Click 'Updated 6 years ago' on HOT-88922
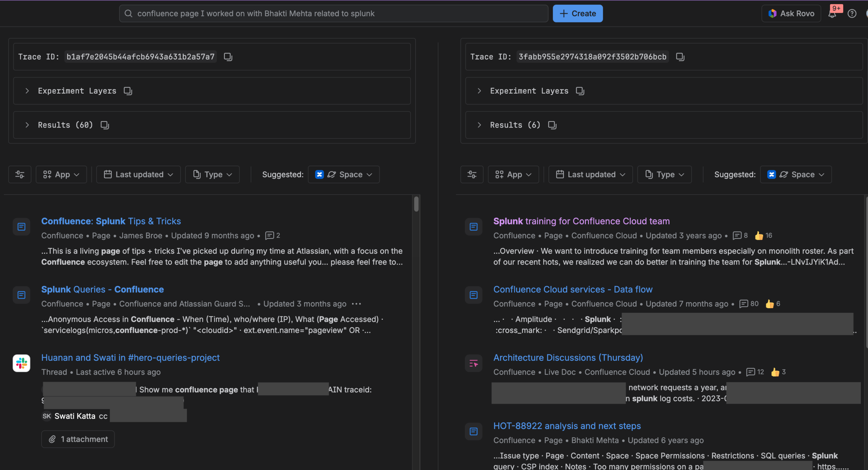 coord(666,440)
